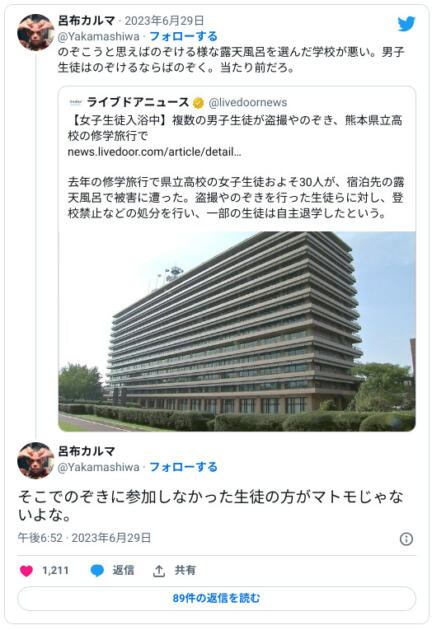Follow via top フォローする link
The height and width of the screenshot is (630, 432).
tap(183, 37)
